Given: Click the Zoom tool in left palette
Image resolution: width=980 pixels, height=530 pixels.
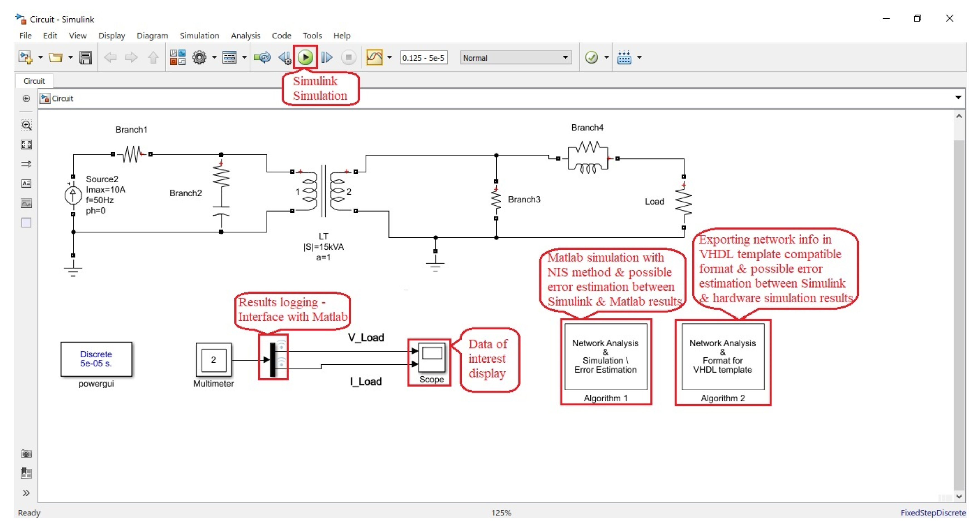Looking at the screenshot, I should pos(26,125).
